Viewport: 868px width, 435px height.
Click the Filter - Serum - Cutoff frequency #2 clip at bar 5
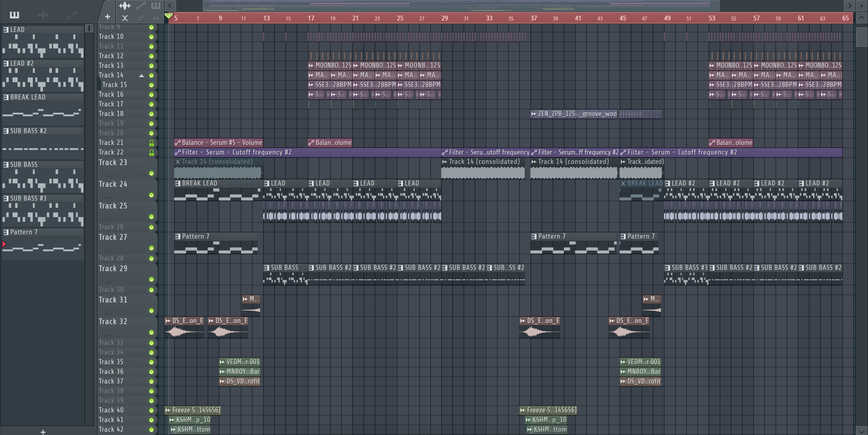point(307,152)
